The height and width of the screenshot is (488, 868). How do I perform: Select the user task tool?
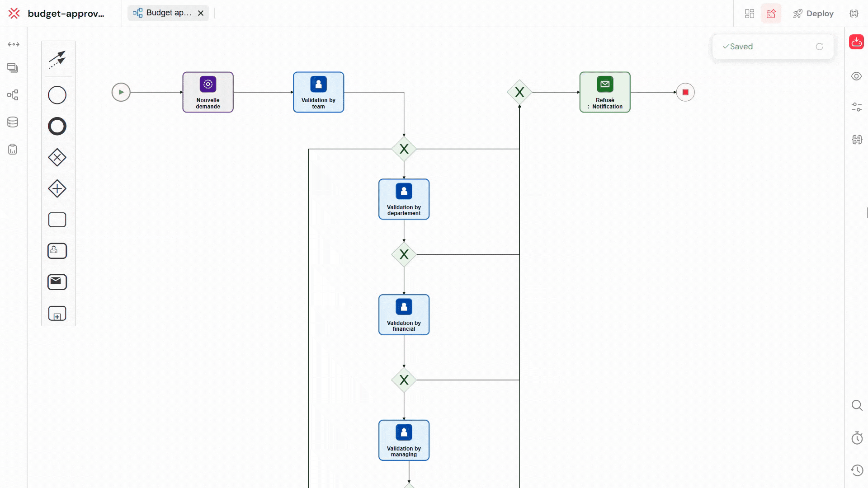57,251
